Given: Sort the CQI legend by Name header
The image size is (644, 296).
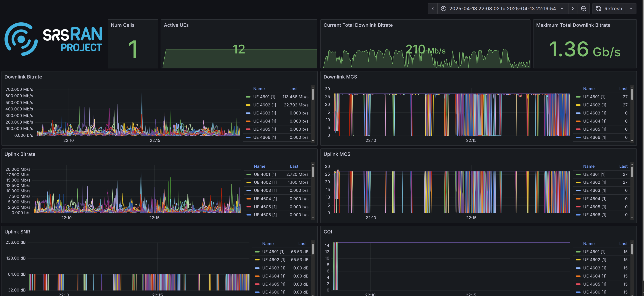Looking at the screenshot, I should coord(589,244).
